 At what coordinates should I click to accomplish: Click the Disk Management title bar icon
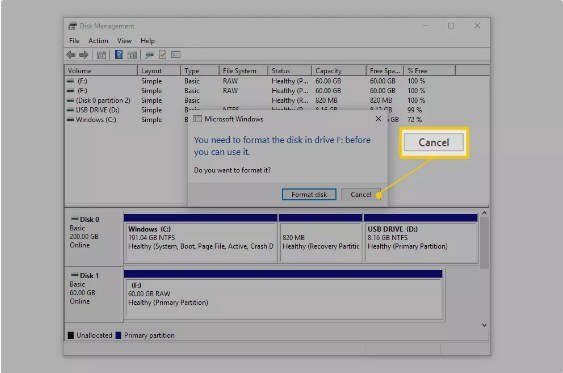(73, 26)
